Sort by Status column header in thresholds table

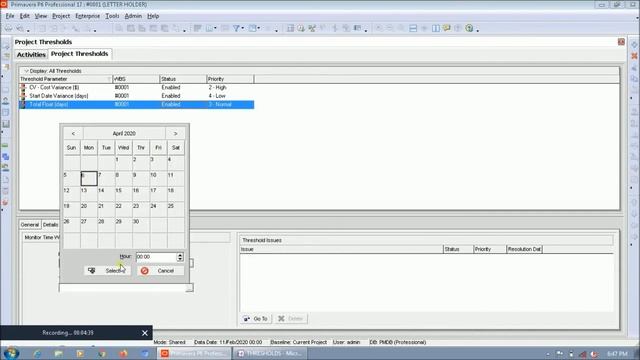tap(183, 79)
